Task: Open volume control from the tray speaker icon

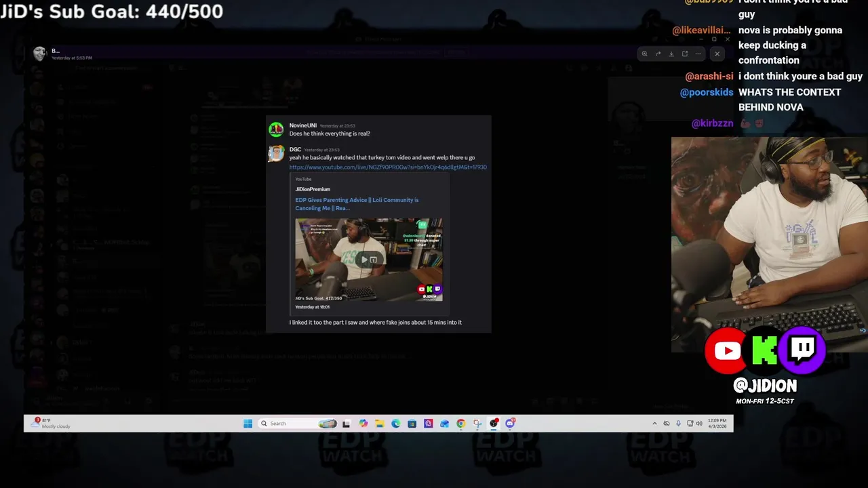Action: [699, 424]
